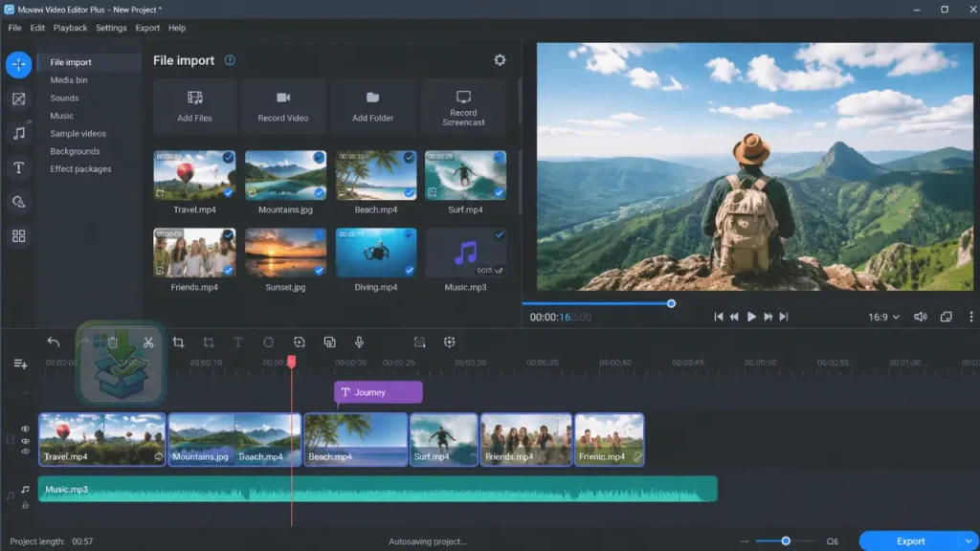Detach the preview window icon
The height and width of the screenshot is (551, 980).
click(x=947, y=317)
